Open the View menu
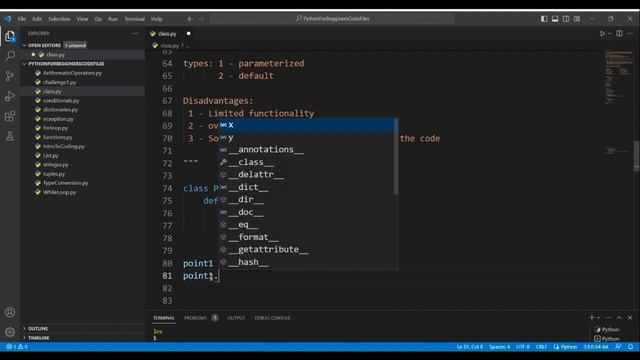The height and width of the screenshot is (360, 640). (82, 19)
